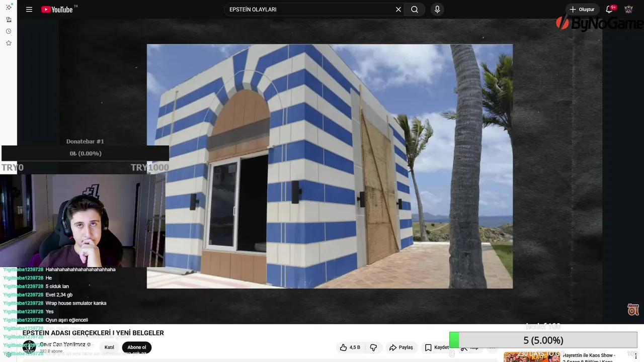Dislike the video with thumbs down
The height and width of the screenshot is (362, 644).
click(373, 347)
